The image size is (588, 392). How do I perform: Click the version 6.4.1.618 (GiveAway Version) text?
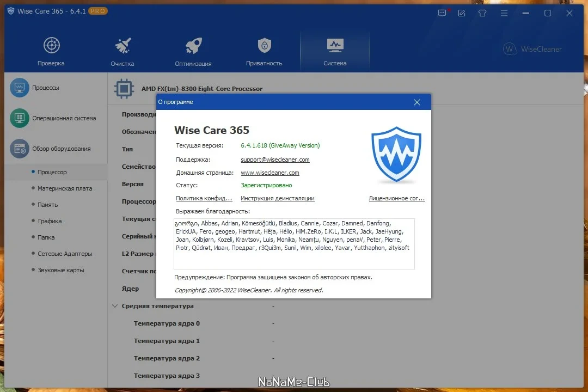[280, 145]
